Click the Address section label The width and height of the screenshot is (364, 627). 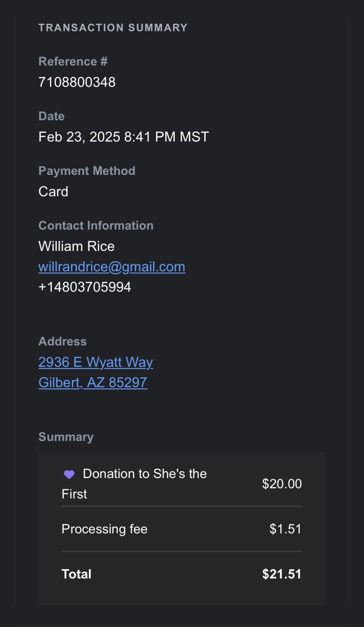[x=62, y=341]
